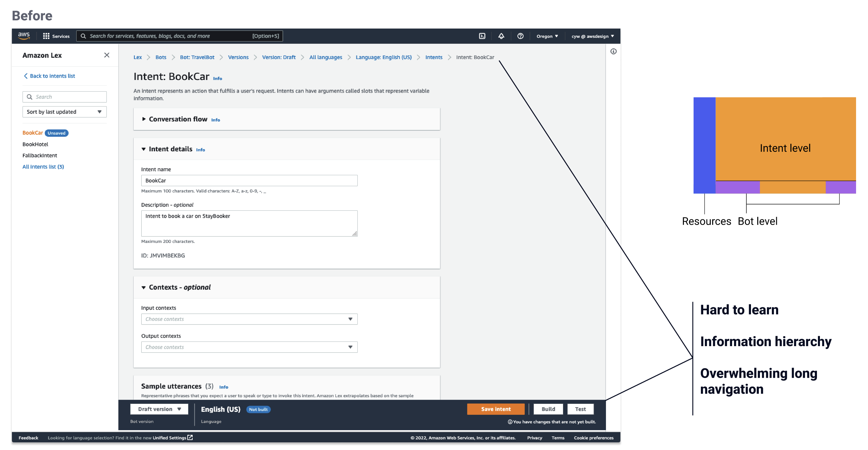Click the Info link beside Intent: BookCar
This screenshot has width=868, height=450.
coord(218,78)
